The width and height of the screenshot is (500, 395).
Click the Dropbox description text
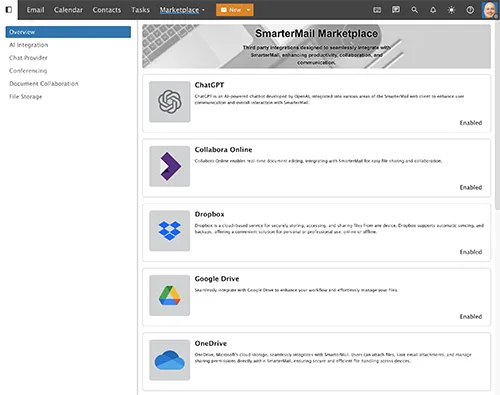tap(339, 229)
